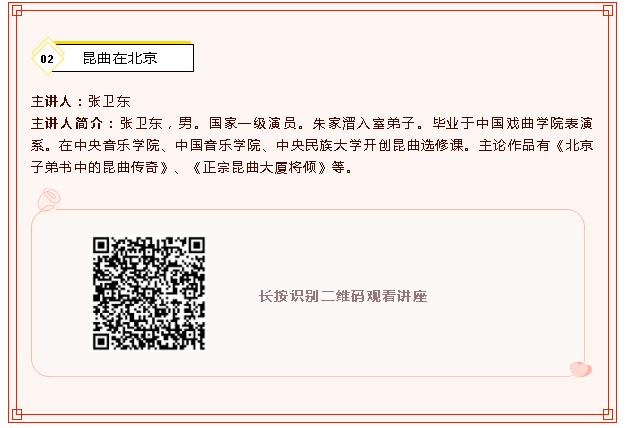This screenshot has height=428, width=627.
Task: Click the pink petal at the box's lower-right corner
Action: click(581, 368)
